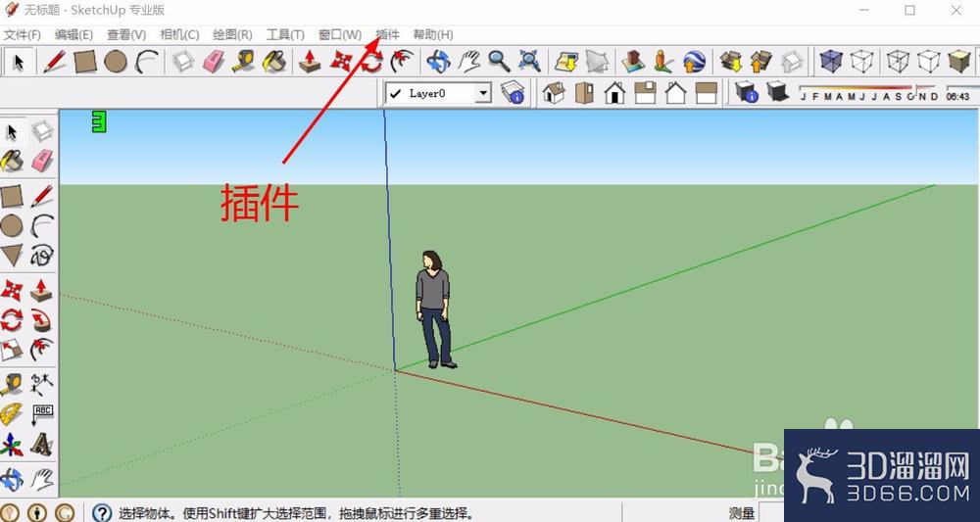Select the ABC Text label tool
This screenshot has width=980, height=522.
click(x=42, y=414)
